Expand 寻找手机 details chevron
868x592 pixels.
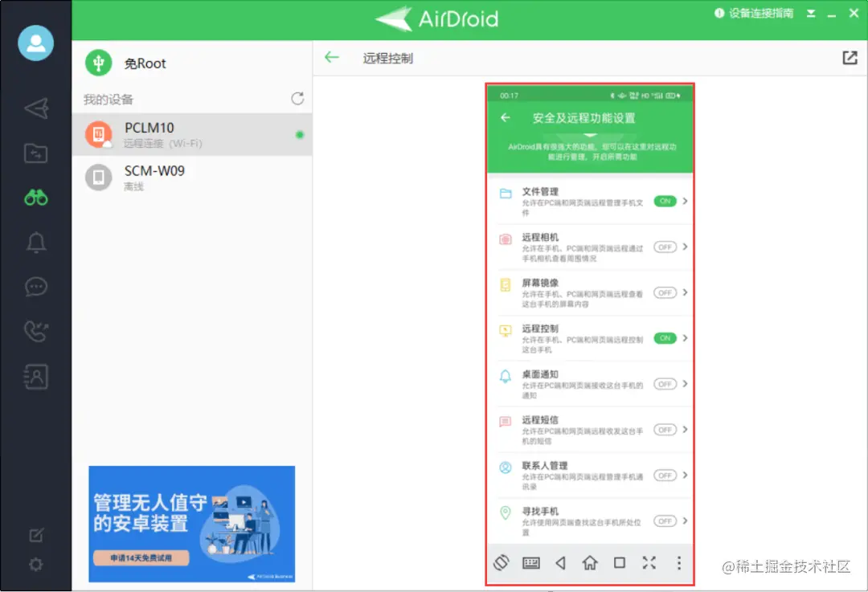point(686,521)
